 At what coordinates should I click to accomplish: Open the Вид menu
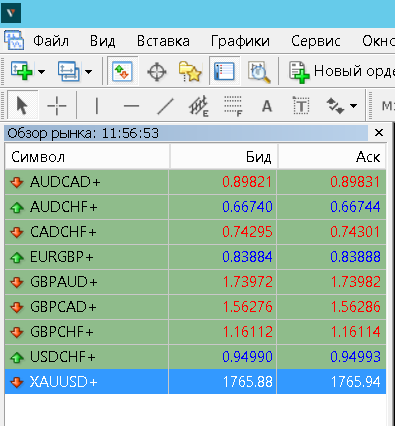[x=102, y=41]
